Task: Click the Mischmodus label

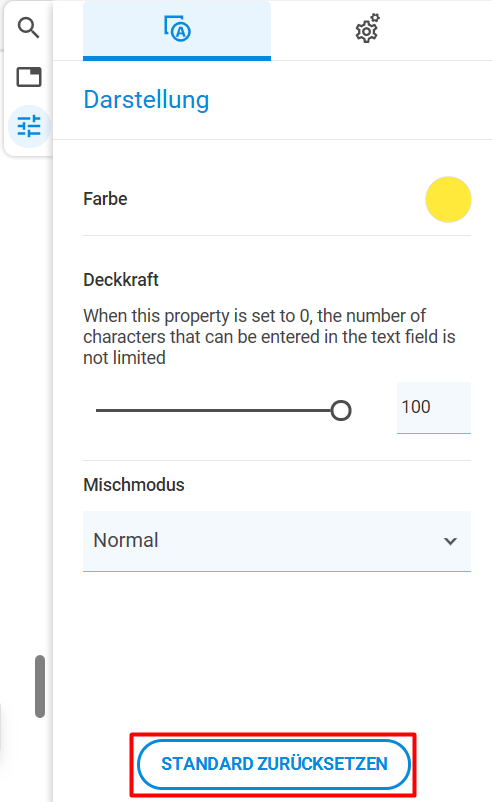Action: point(134,485)
